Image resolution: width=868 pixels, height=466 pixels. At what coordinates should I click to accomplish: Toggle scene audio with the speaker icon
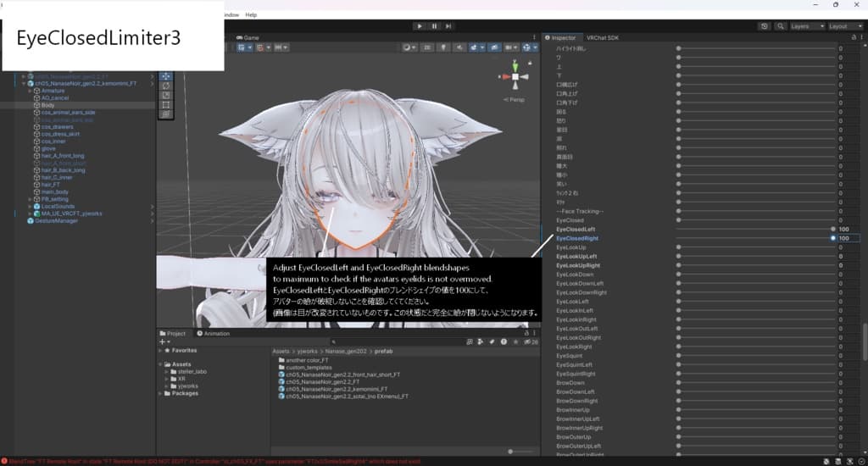(459, 47)
